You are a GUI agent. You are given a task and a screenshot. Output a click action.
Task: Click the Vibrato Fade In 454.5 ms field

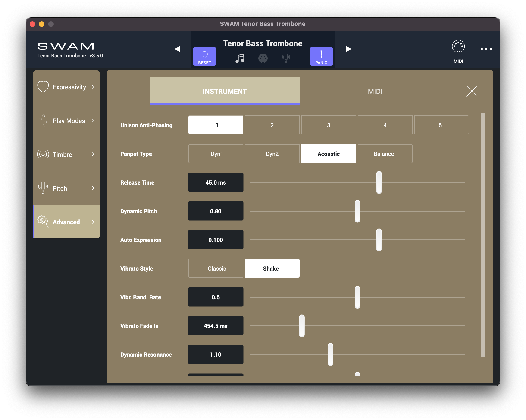(216, 326)
